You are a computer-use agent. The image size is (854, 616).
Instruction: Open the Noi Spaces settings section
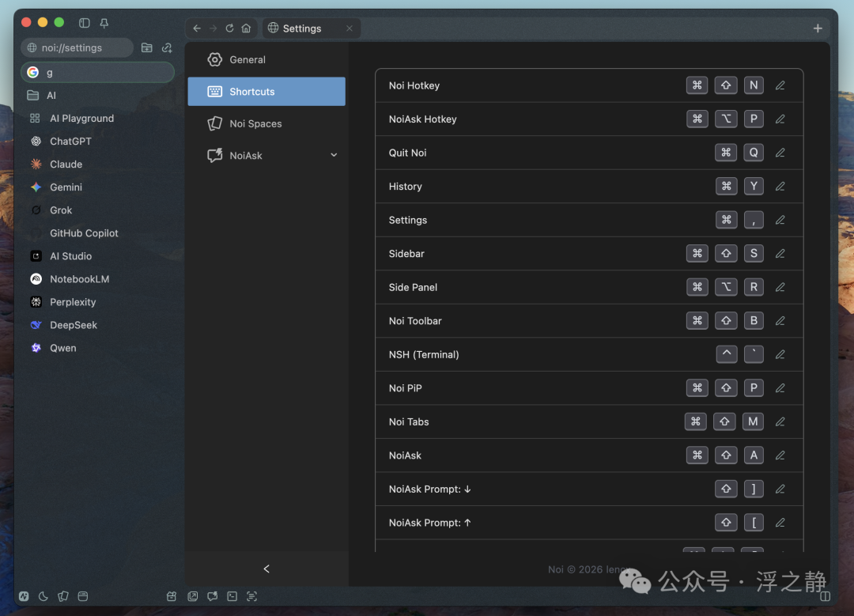(x=267, y=123)
